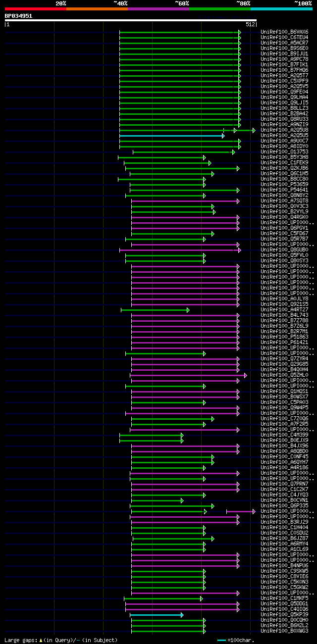Screen dimensions: 317x644
Task: Click label UniRef100_B4JX96
Action: [x=284, y=446]
